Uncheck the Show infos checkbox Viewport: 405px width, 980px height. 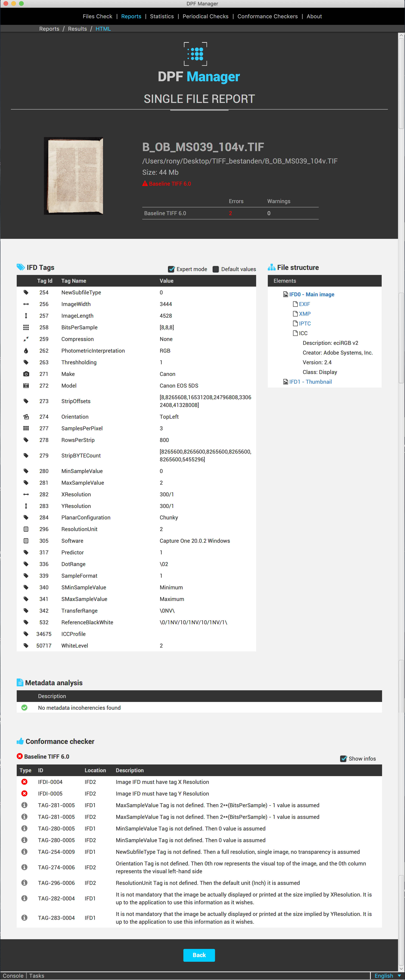[343, 759]
